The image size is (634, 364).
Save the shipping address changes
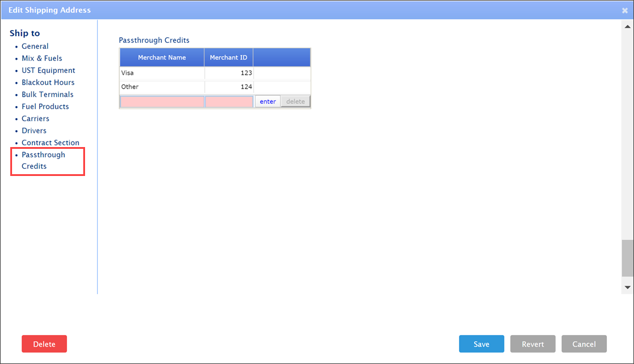tap(481, 344)
